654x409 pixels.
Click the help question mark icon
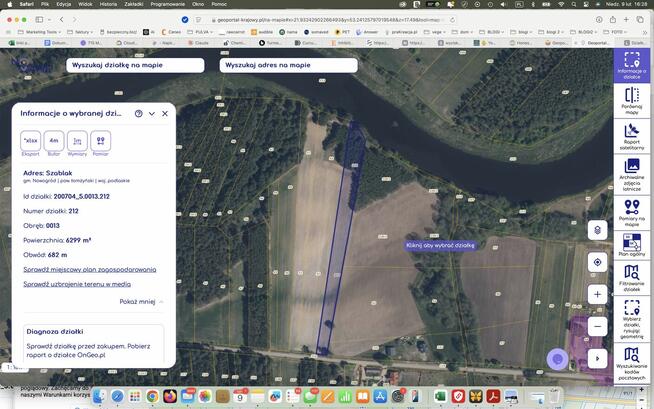click(x=138, y=114)
